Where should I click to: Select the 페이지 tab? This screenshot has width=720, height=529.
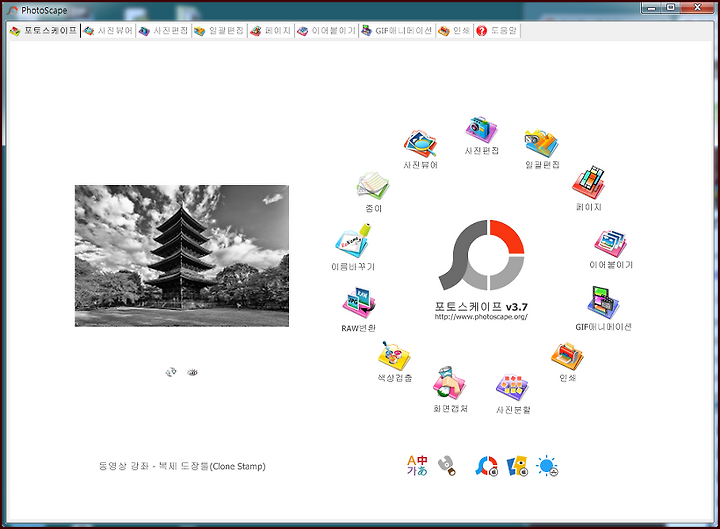(x=271, y=31)
